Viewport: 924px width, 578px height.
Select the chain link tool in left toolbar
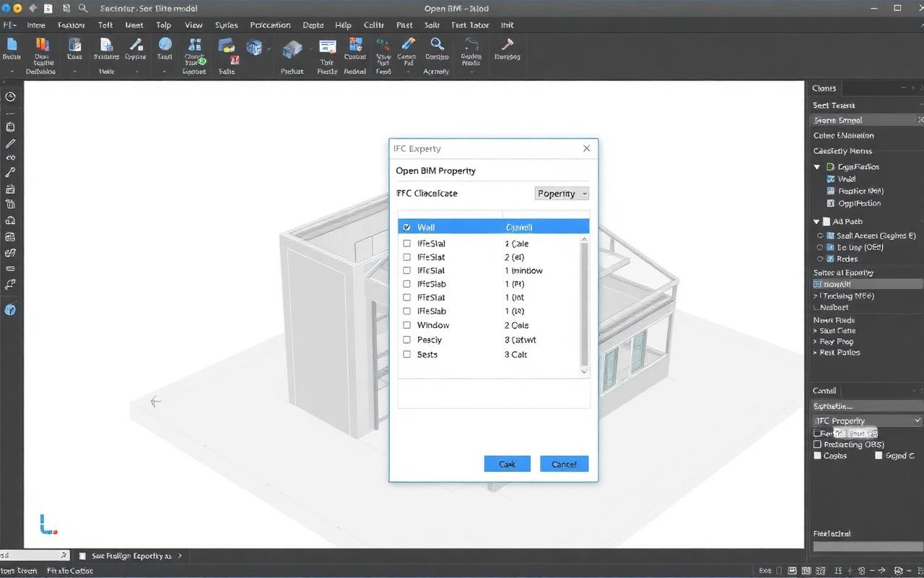[11, 158]
